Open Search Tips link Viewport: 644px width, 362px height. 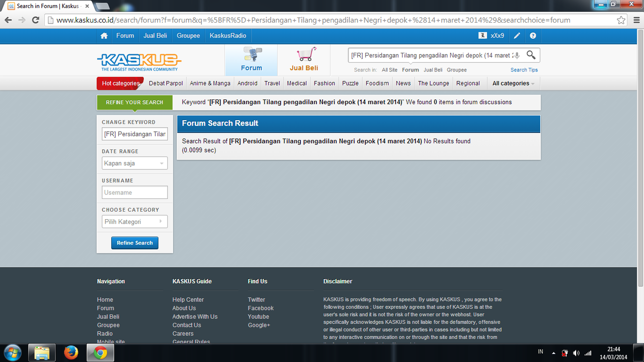[524, 70]
